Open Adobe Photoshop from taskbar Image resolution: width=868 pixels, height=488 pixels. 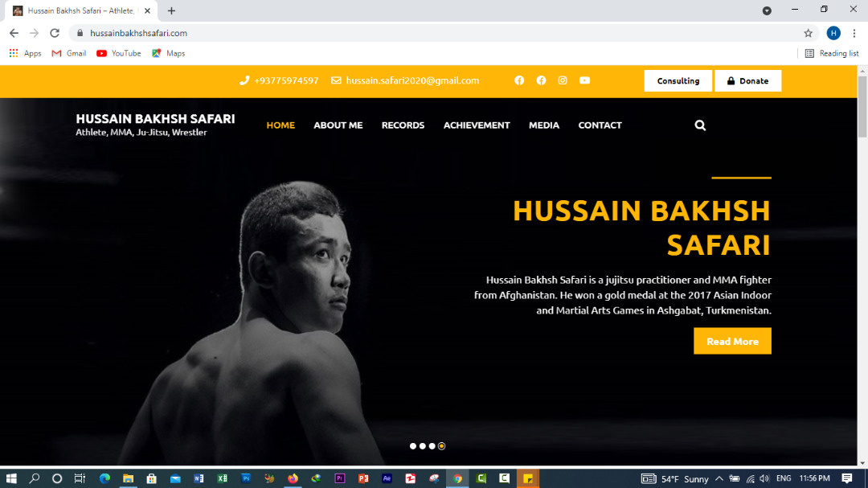(x=246, y=478)
